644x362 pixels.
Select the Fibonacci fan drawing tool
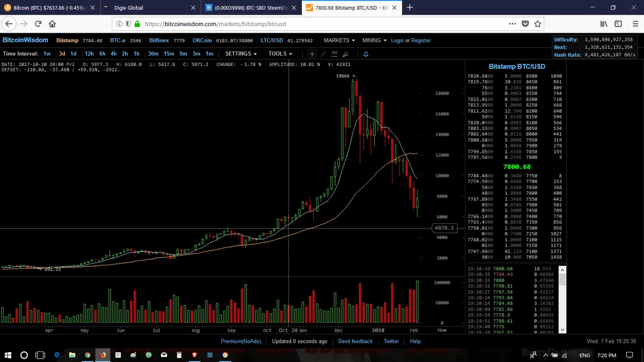click(x=346, y=54)
